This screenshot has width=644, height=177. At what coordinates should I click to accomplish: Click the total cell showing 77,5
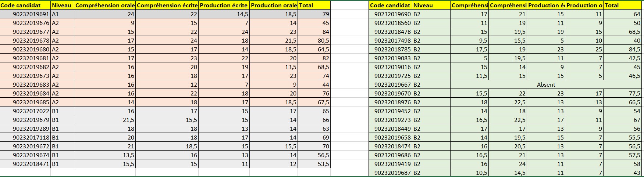(x=622, y=94)
